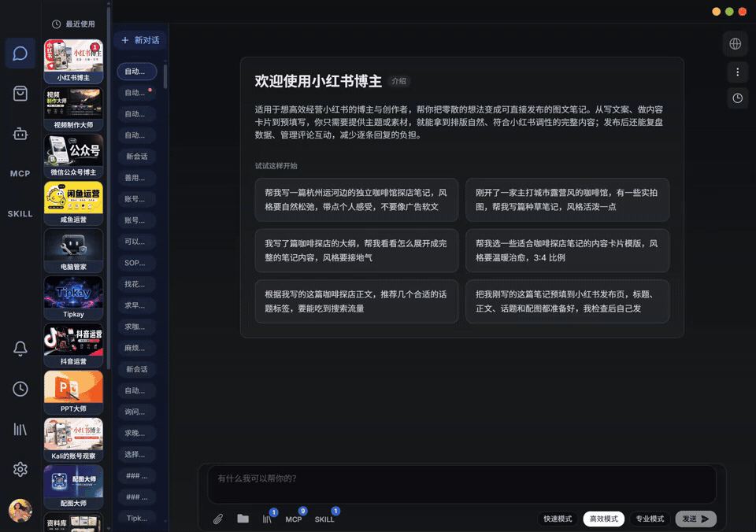Open the shopping bag store icon

click(x=20, y=94)
